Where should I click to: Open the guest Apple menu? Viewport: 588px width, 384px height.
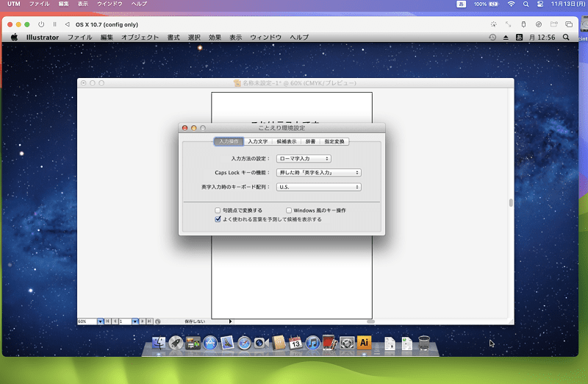tap(14, 38)
